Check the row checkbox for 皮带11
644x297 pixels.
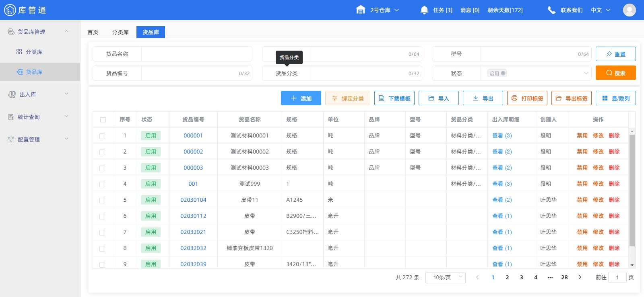click(x=102, y=201)
